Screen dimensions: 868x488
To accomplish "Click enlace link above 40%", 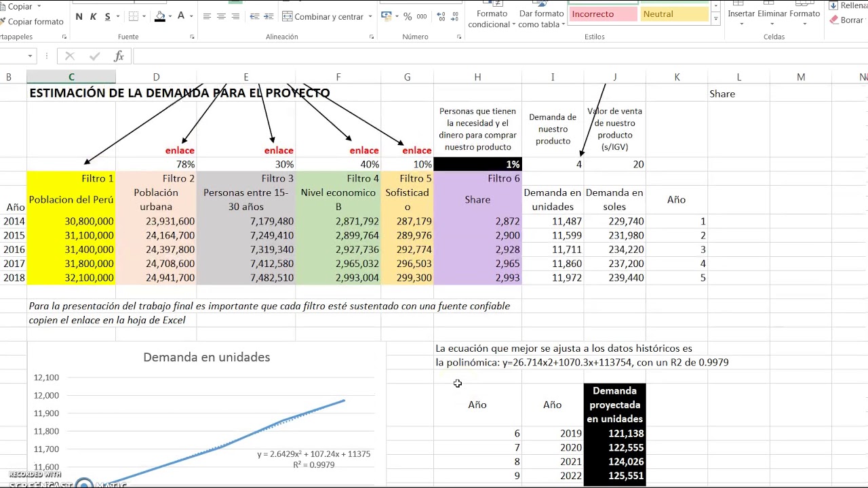I will click(x=364, y=150).
